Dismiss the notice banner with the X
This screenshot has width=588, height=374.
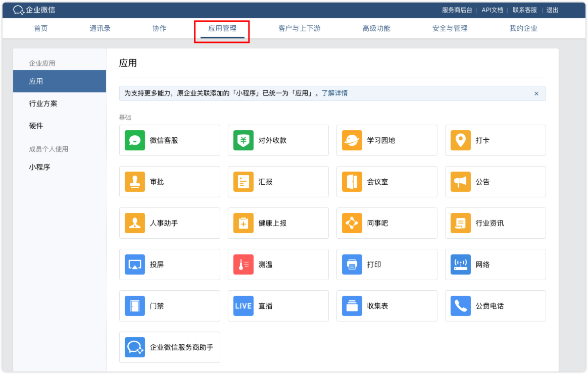click(536, 94)
